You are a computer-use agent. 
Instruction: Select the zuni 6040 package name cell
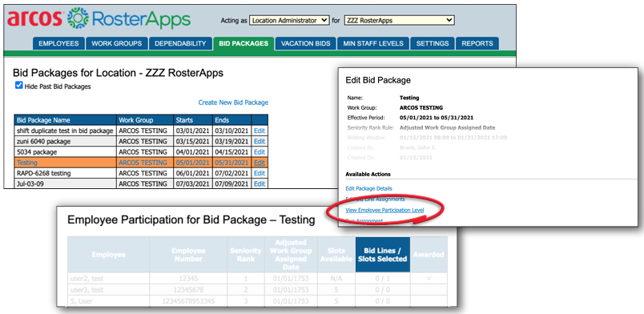point(66,142)
